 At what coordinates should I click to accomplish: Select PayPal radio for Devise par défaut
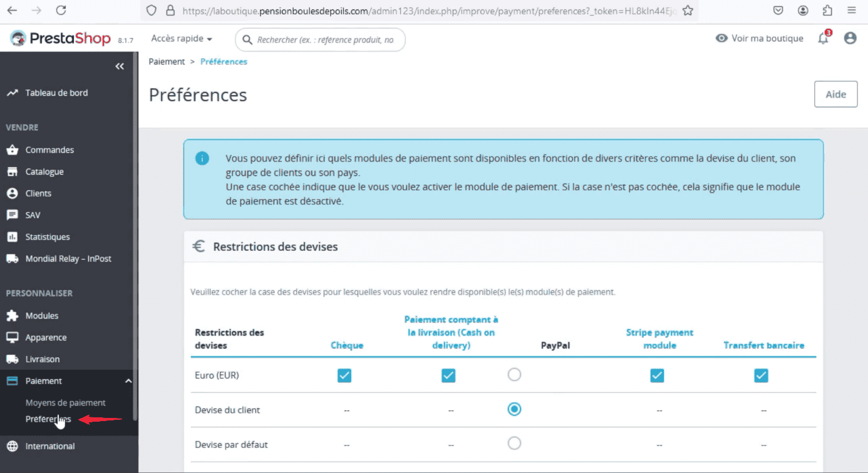point(514,444)
